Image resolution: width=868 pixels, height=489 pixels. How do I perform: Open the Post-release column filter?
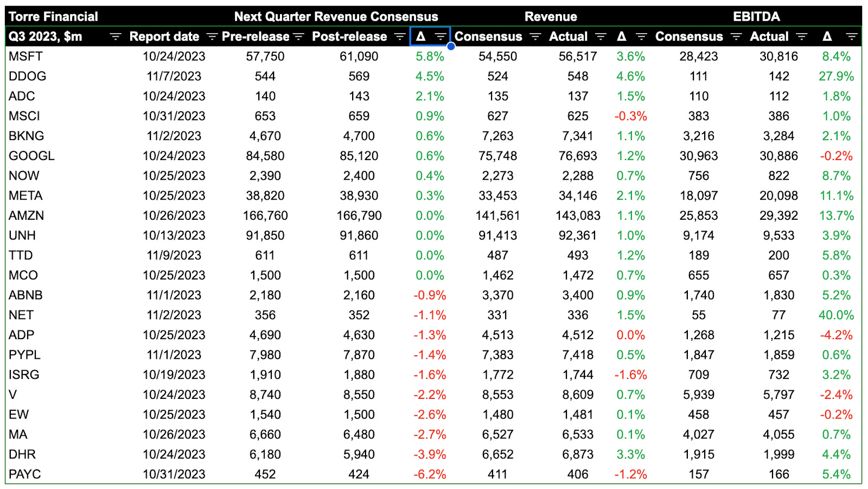[400, 36]
